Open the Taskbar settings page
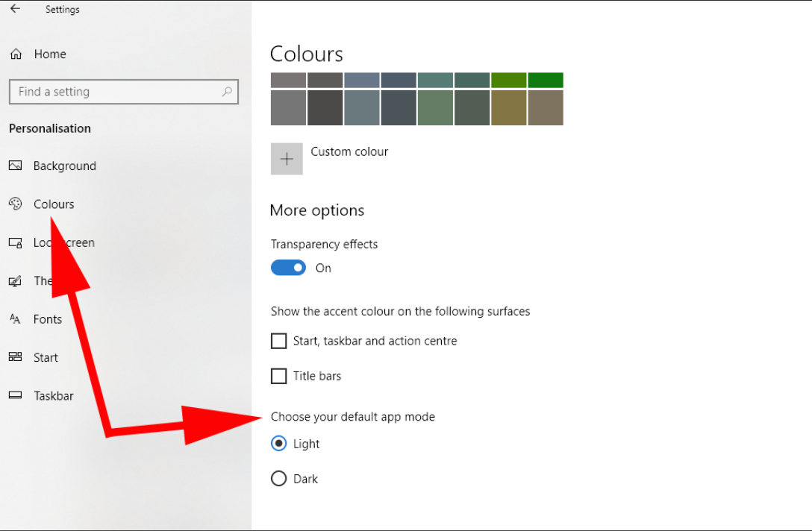 click(x=53, y=396)
